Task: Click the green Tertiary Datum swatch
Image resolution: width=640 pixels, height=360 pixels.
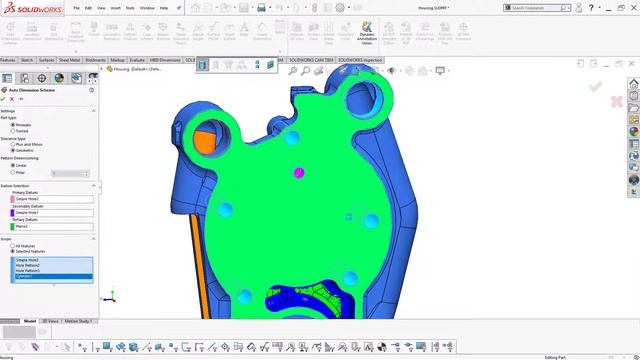Action: [12, 226]
